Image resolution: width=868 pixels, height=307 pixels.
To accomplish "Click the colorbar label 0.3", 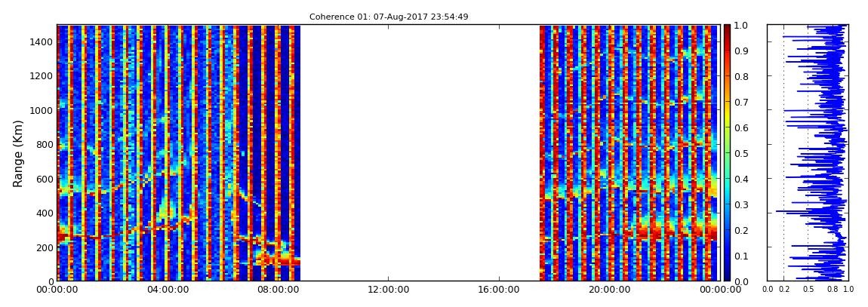I will point(740,204).
